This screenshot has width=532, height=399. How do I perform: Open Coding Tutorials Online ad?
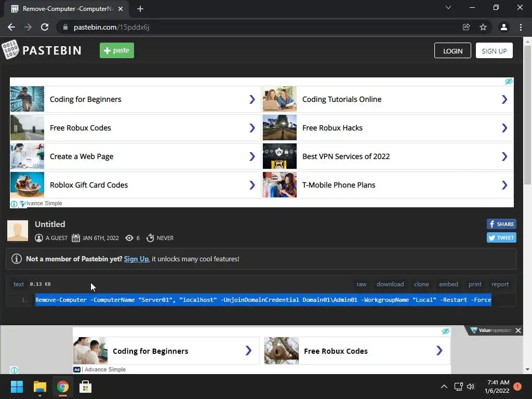(388, 99)
